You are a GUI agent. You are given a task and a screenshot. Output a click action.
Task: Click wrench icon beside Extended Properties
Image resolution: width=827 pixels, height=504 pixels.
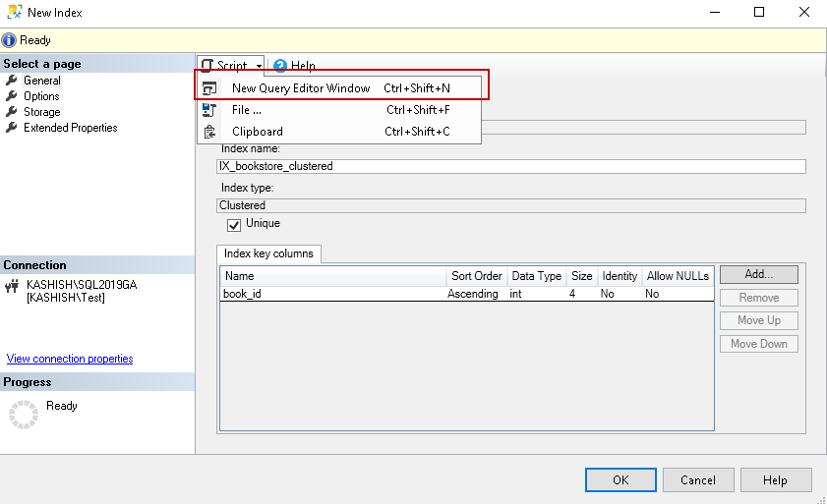coord(12,128)
